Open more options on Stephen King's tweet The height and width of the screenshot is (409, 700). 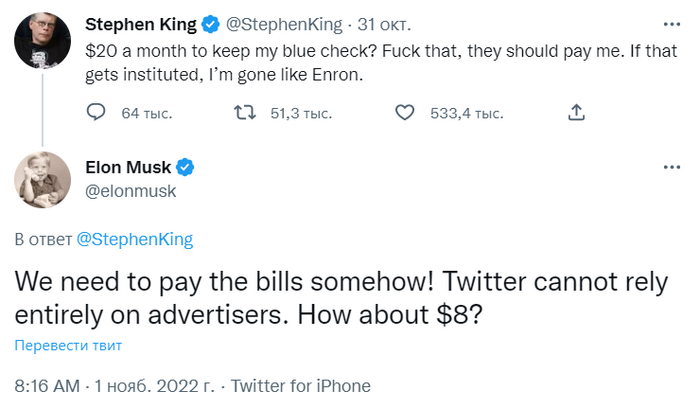664,23
